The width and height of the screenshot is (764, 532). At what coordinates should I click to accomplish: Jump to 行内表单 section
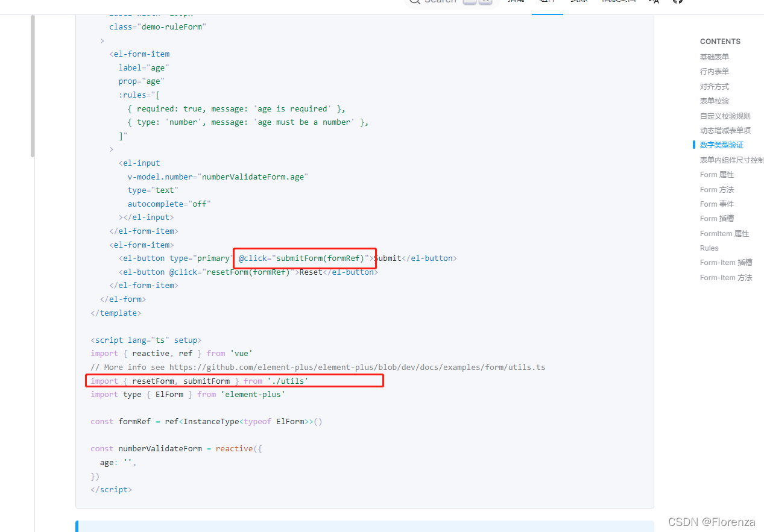714,72
